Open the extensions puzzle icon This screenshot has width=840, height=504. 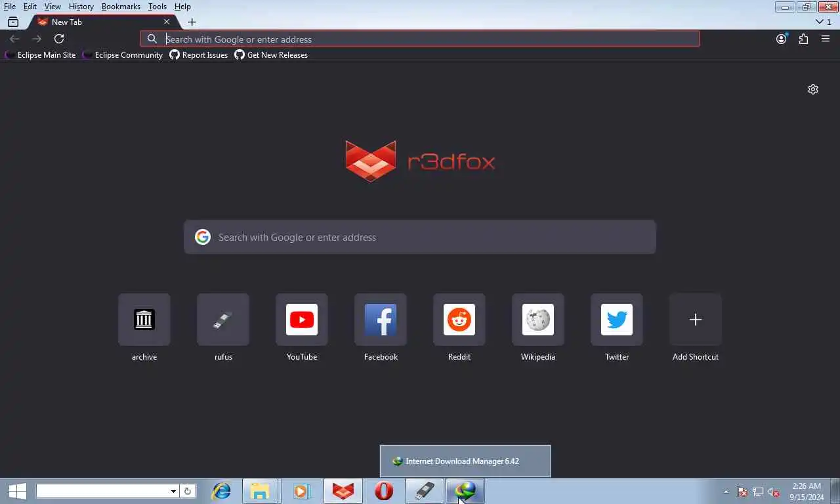[803, 39]
